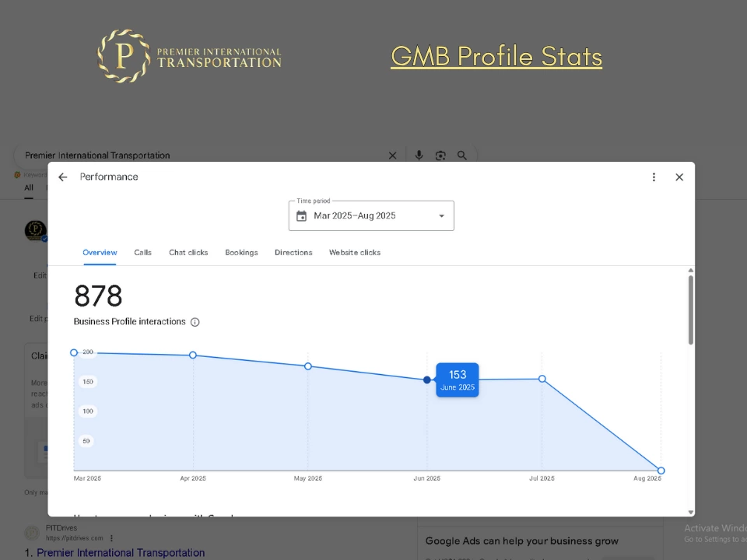Select the All search results tab

point(29,187)
